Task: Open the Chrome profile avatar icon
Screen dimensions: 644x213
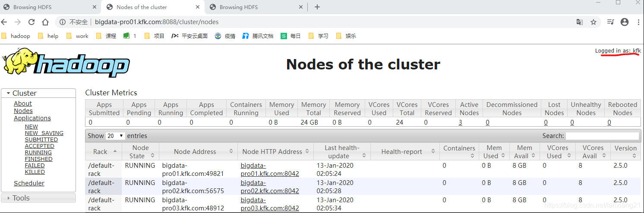Action: [x=624, y=22]
